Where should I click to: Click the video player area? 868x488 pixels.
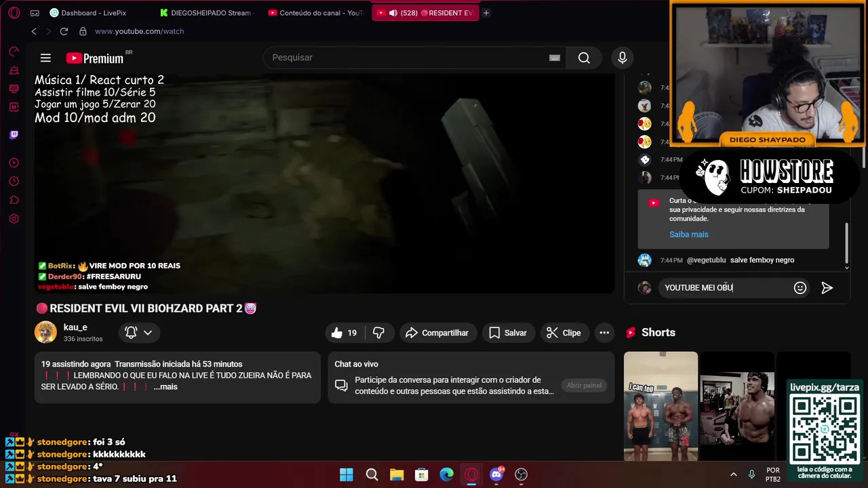[324, 183]
